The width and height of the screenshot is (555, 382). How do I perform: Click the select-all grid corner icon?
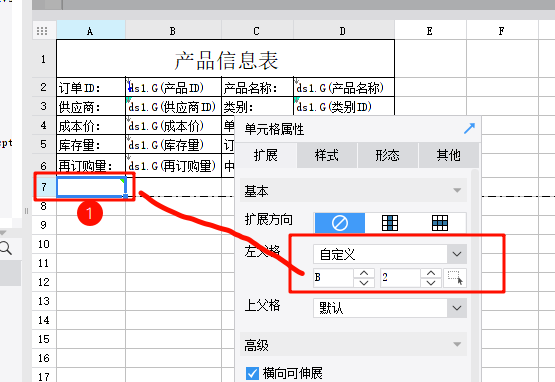[x=42, y=31]
